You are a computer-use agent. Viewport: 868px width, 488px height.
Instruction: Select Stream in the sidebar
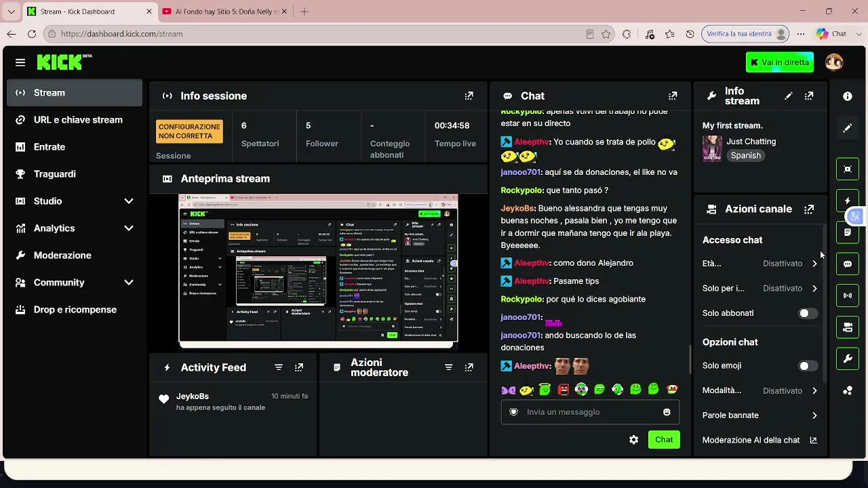(75, 93)
